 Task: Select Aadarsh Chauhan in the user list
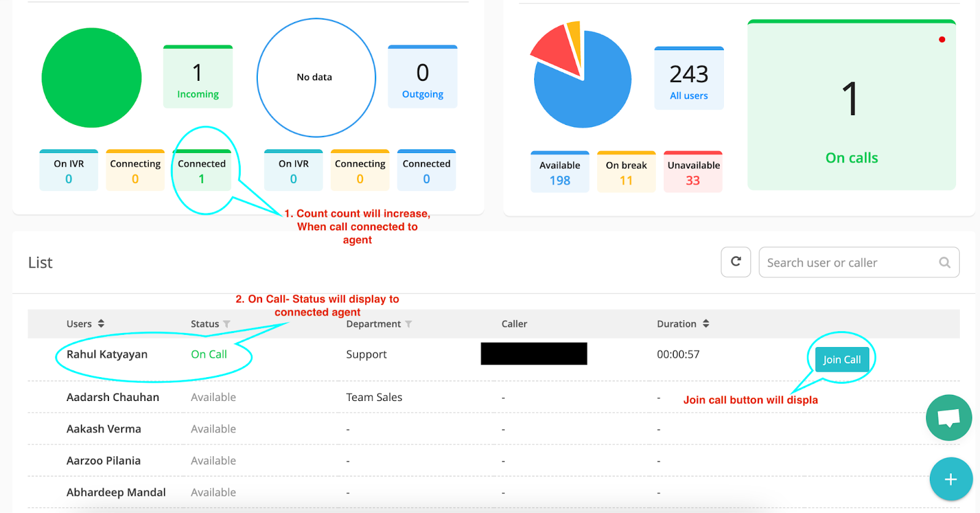[x=113, y=397]
